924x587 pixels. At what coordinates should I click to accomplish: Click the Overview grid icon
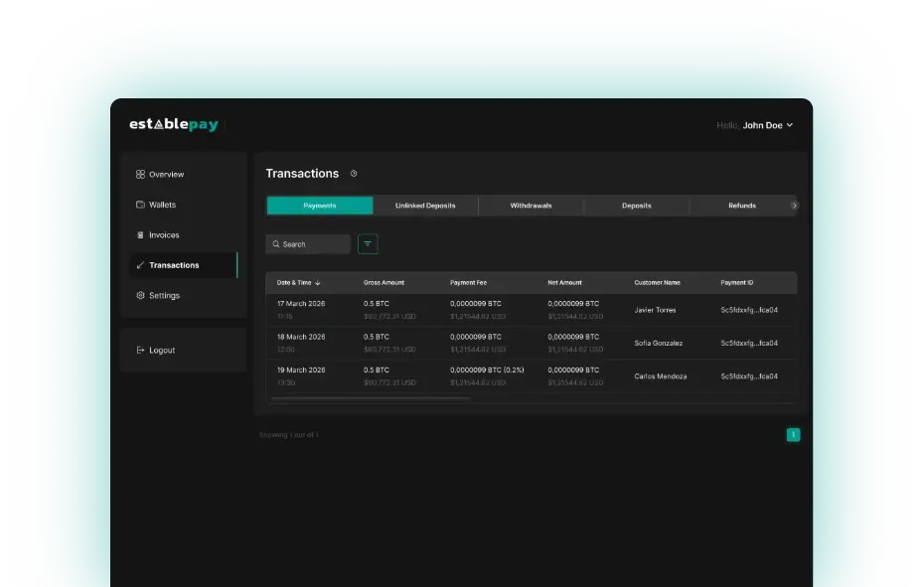click(x=140, y=175)
